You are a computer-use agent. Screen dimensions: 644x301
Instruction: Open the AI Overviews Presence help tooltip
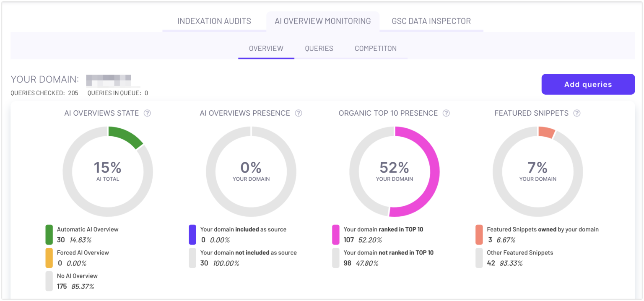click(x=298, y=113)
